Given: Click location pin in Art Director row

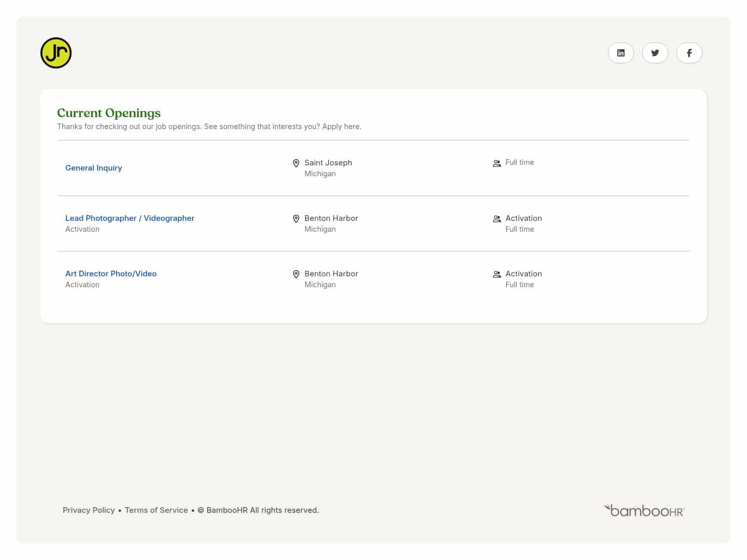Looking at the screenshot, I should click(296, 274).
